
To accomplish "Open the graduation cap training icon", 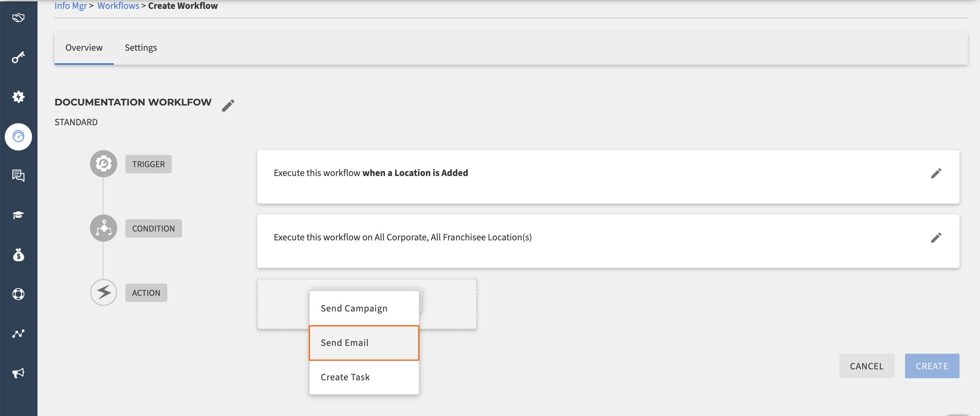I will [x=18, y=215].
